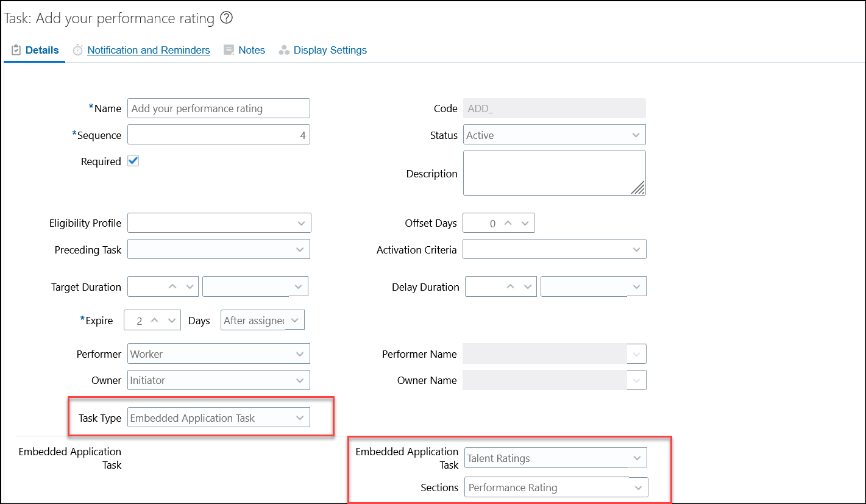Open the Task Type dropdown
Screen dimensions: 866x504
pyautogui.click(x=219, y=418)
